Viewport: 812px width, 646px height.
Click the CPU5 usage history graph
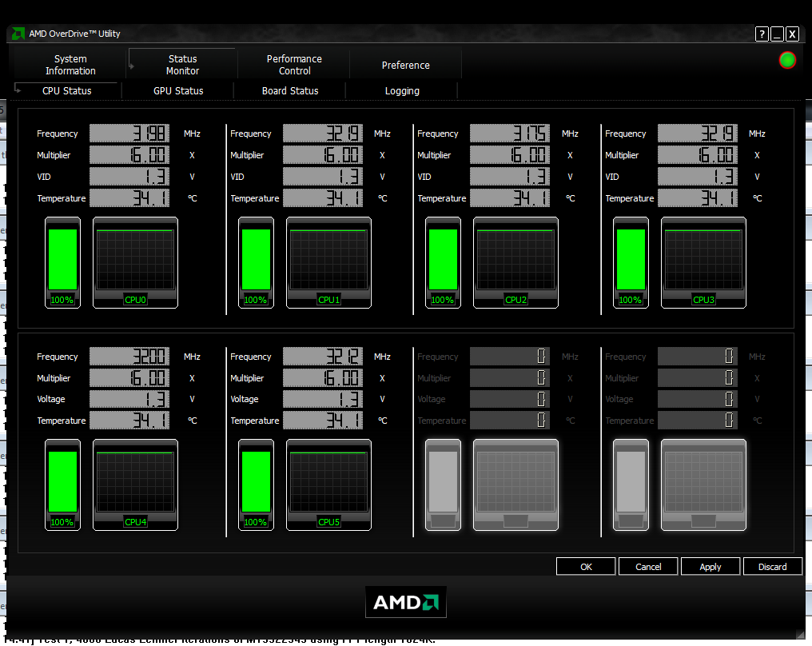[x=328, y=484]
